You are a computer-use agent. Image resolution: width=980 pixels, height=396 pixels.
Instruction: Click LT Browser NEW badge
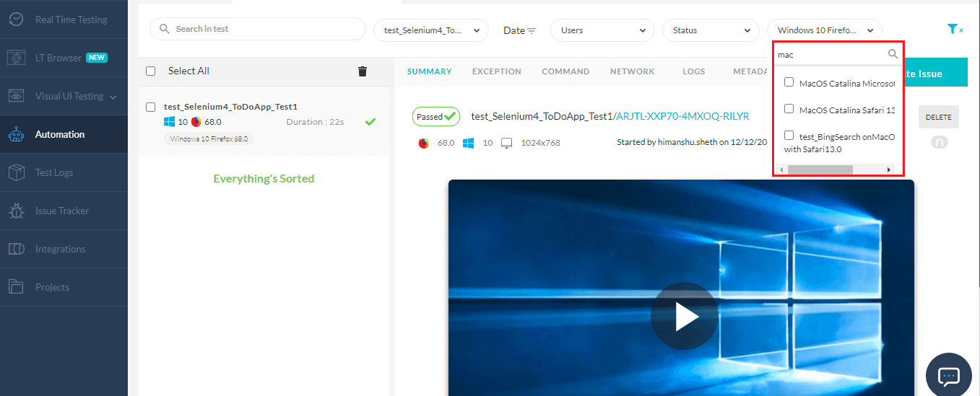[97, 58]
